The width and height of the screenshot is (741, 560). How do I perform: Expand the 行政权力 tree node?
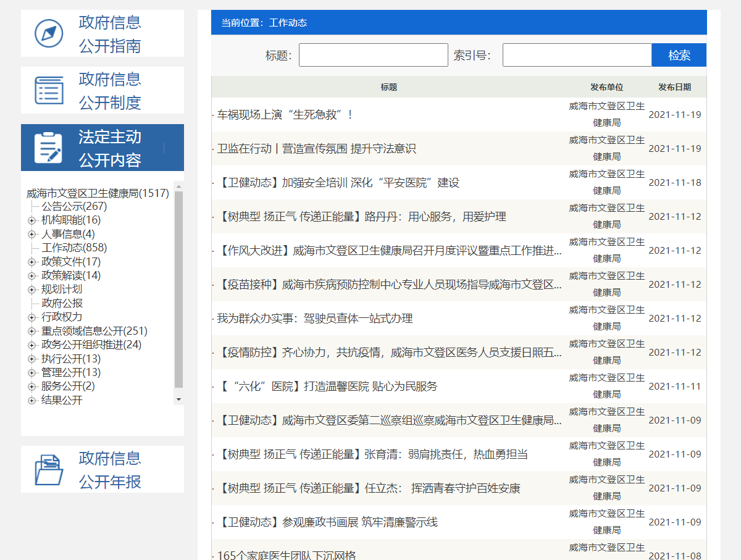[x=32, y=318]
